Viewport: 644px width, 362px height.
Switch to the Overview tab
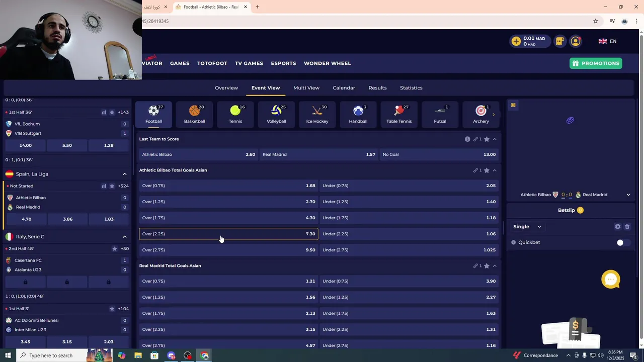(226, 88)
